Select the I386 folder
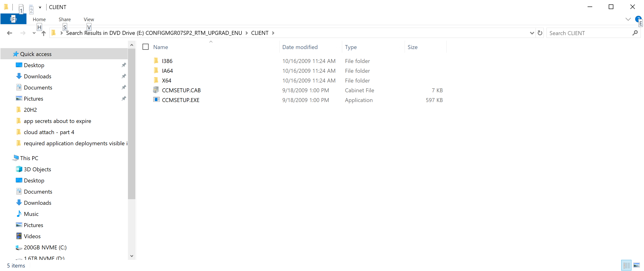This screenshot has width=644, height=271. click(167, 61)
